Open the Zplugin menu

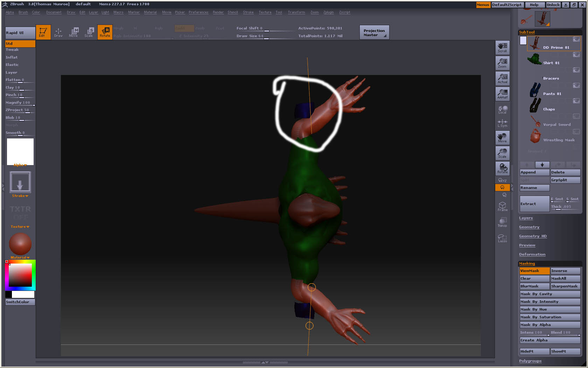tap(328, 12)
